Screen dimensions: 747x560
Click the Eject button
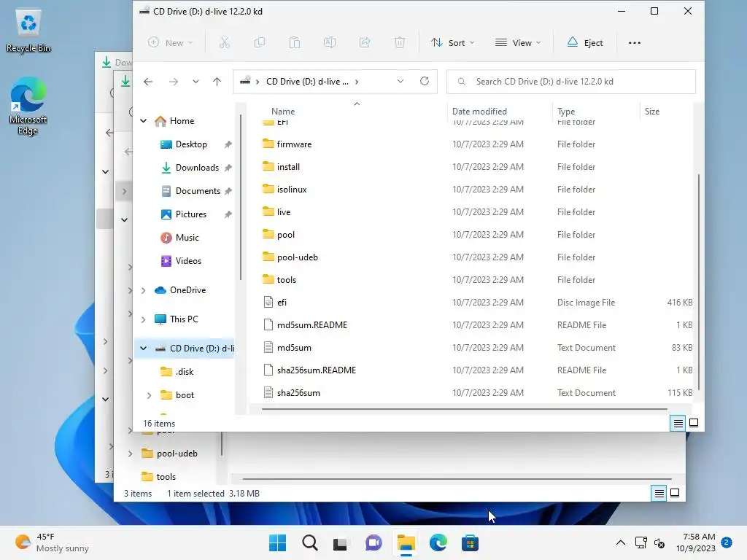point(585,43)
